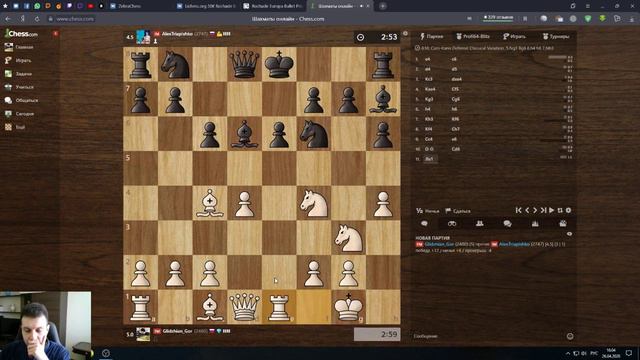The height and width of the screenshot is (360, 640).
Task: Open the green download arrow in the toolbar
Action: click(602, 19)
